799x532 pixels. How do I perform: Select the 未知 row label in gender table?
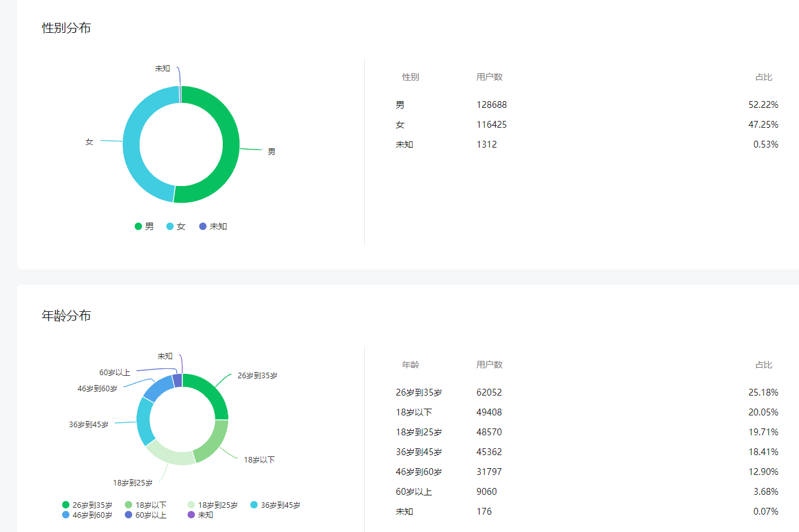tap(404, 144)
